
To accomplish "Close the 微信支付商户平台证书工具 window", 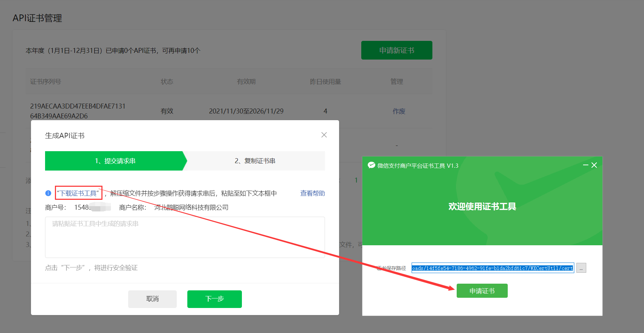I will coord(594,165).
